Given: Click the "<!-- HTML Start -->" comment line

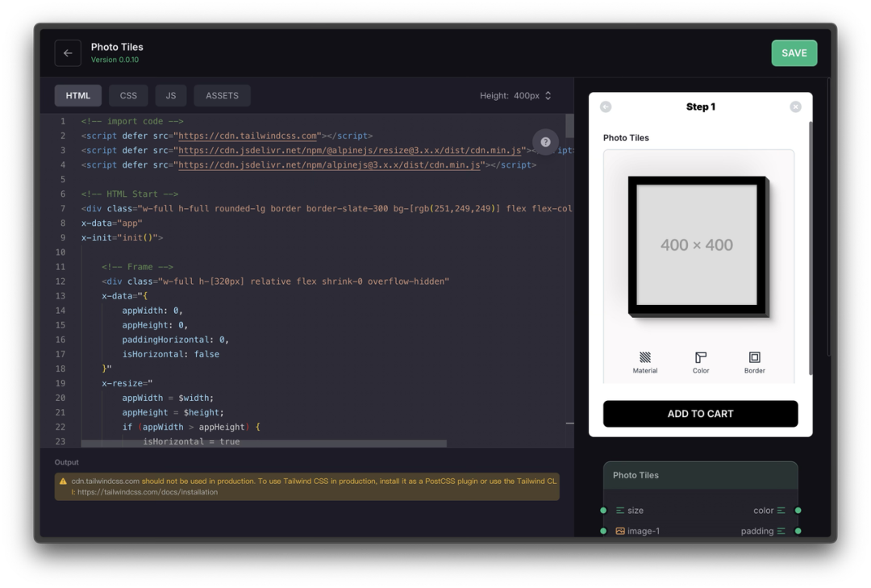Looking at the screenshot, I should [x=129, y=194].
